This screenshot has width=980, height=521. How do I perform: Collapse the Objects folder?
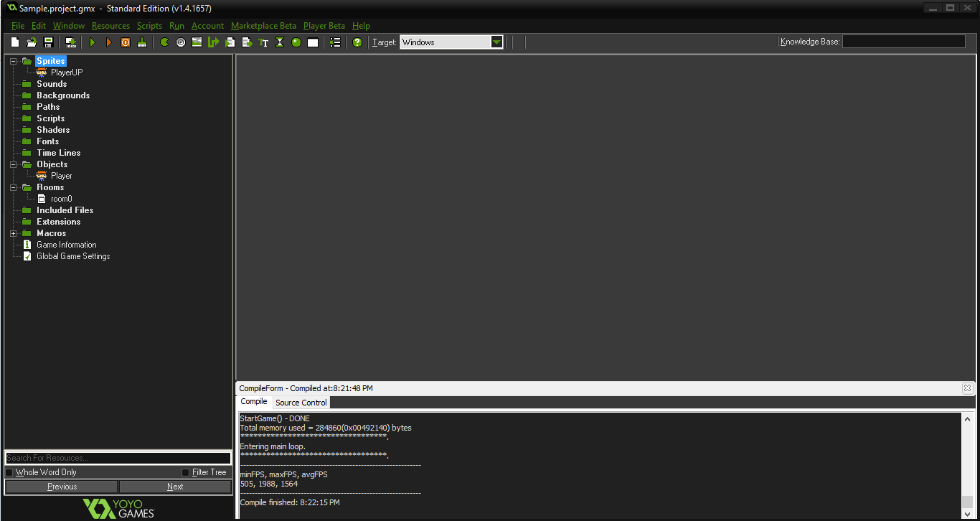point(13,164)
